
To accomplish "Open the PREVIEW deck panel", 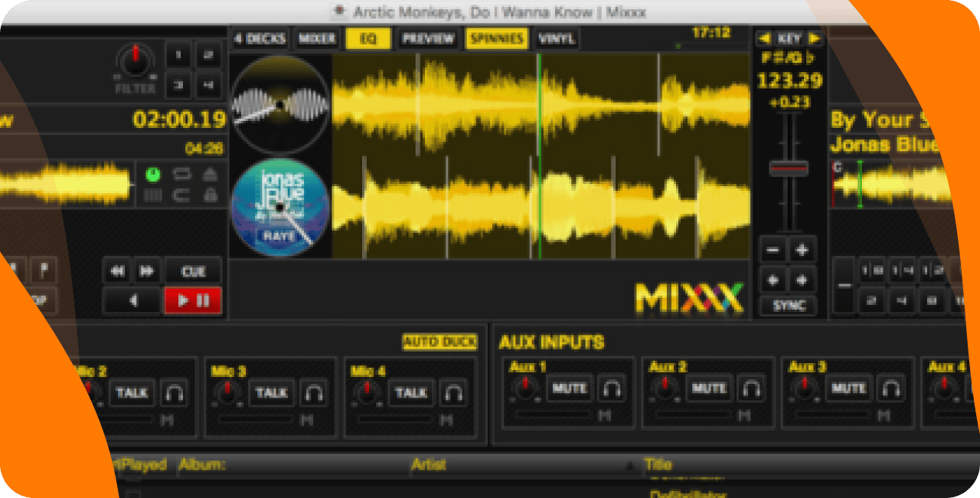I will point(428,38).
